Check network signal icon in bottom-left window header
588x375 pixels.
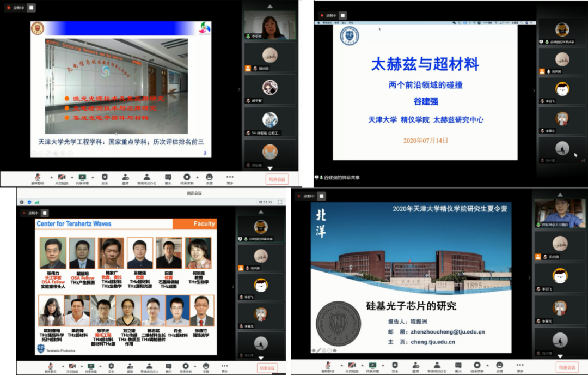tap(37, 202)
